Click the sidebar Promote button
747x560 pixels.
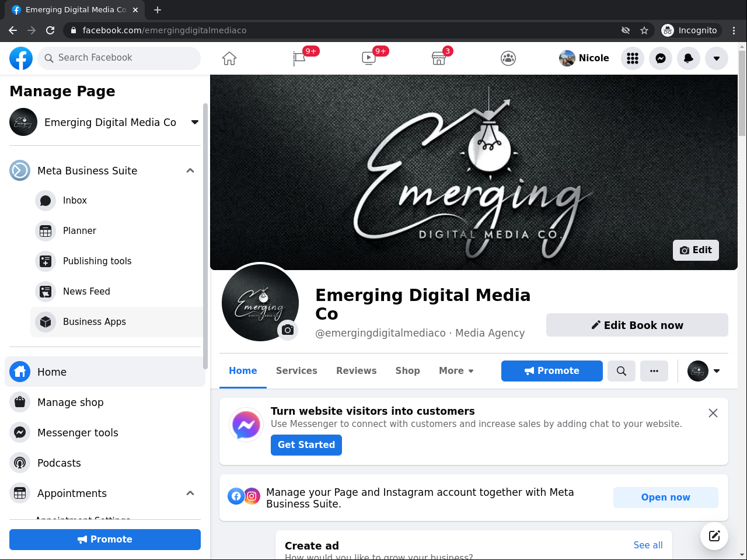(105, 540)
